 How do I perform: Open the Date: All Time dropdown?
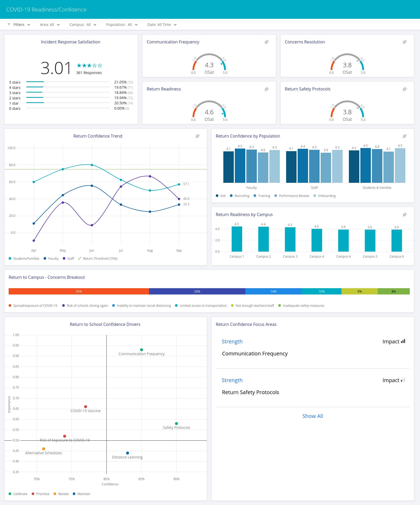[162, 25]
